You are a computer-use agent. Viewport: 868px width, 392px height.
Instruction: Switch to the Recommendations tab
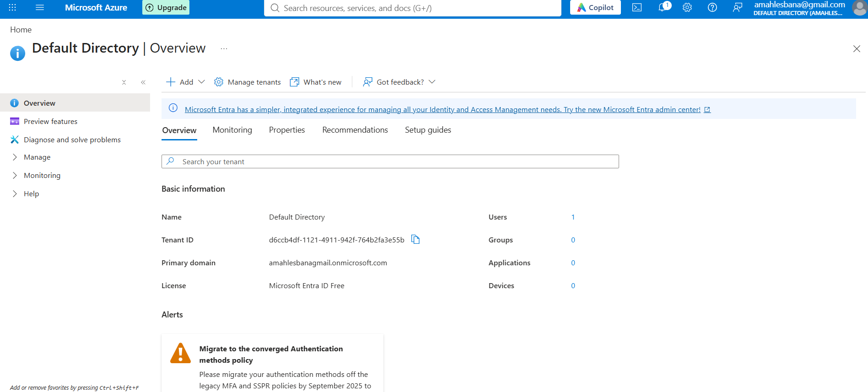tap(355, 130)
